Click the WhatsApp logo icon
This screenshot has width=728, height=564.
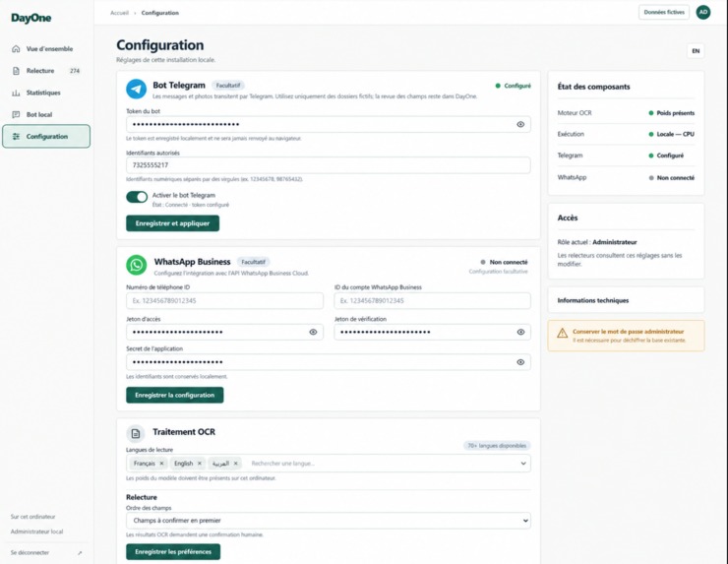136,265
